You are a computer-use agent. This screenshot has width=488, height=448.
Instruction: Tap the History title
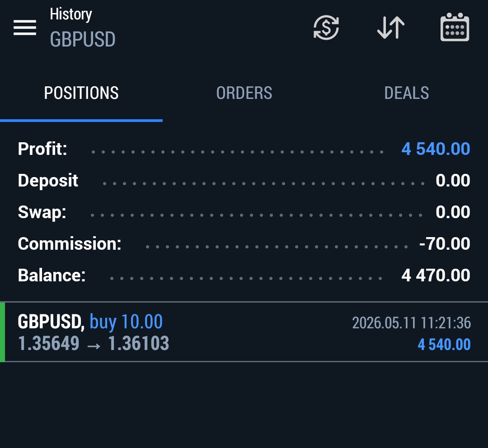pyautogui.click(x=71, y=14)
